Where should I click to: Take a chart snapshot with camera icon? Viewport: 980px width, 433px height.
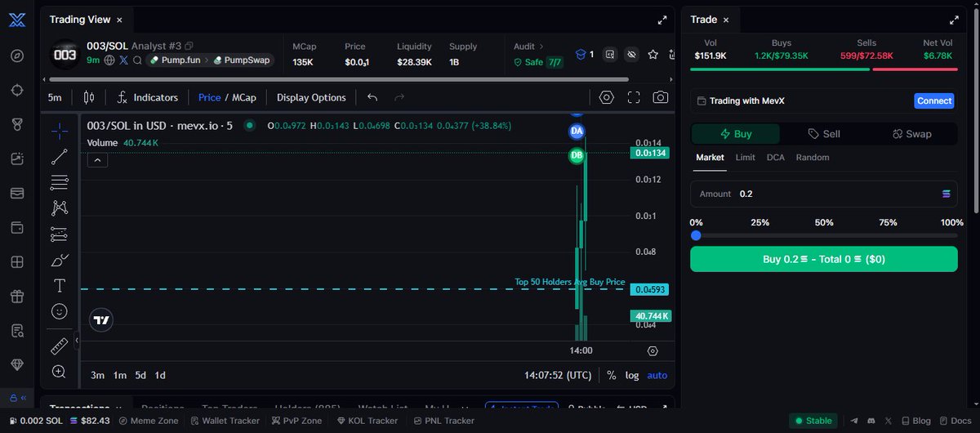pos(660,97)
